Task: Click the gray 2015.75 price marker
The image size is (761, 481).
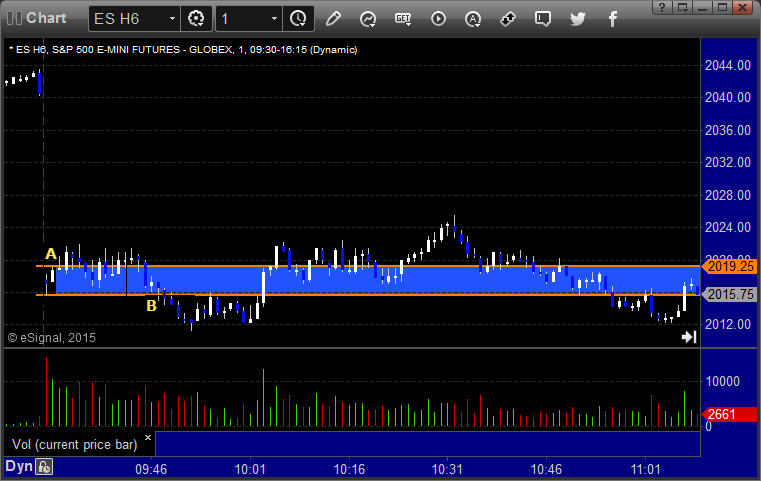Action: pos(729,294)
